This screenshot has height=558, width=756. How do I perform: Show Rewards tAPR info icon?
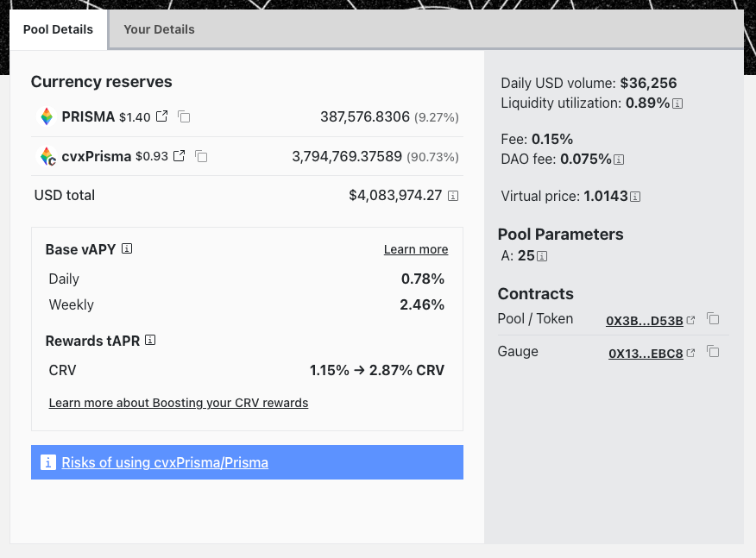point(150,341)
